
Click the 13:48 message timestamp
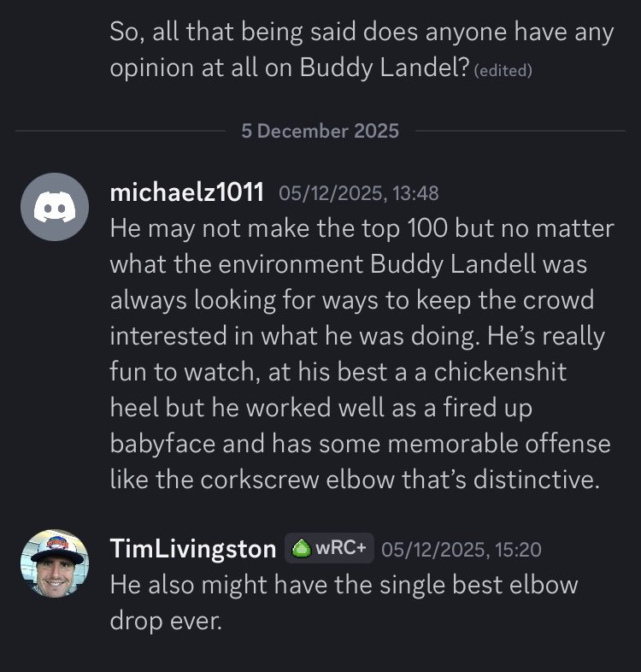(359, 193)
